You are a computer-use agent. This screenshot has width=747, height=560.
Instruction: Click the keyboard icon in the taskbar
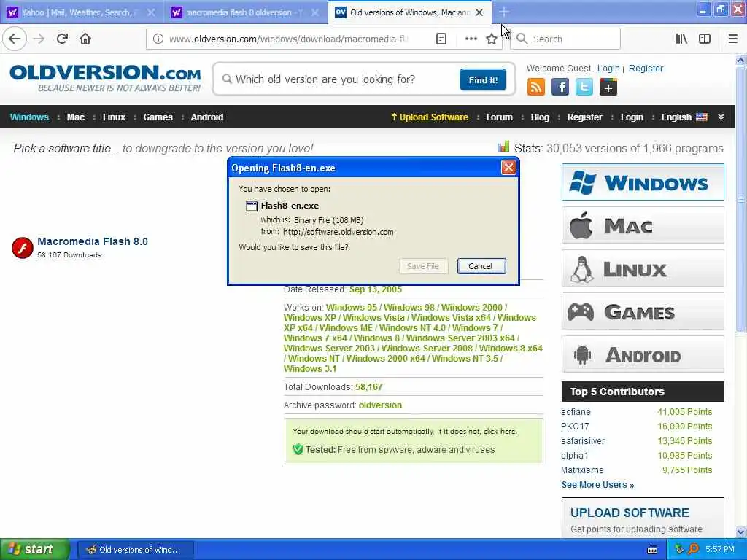pyautogui.click(x=653, y=550)
